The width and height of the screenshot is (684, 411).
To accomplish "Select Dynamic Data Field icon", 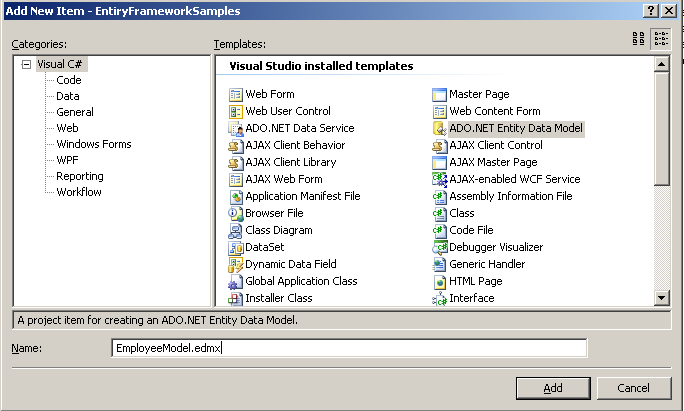I will click(x=236, y=265).
